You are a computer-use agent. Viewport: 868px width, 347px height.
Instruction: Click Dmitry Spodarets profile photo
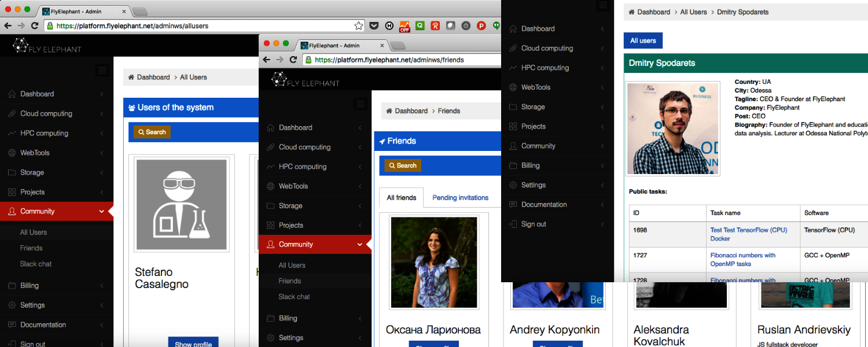coord(673,128)
